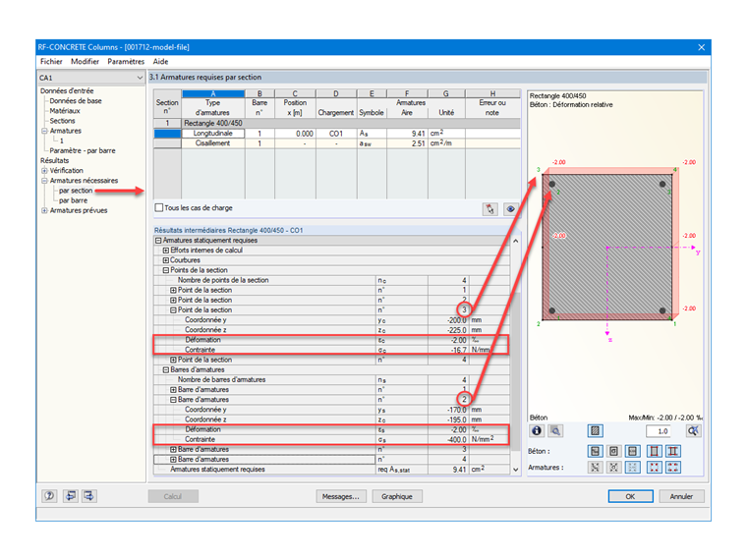747x560 pixels.
Task: Toggle fourth Béton icon with red corners
Action: (x=654, y=451)
